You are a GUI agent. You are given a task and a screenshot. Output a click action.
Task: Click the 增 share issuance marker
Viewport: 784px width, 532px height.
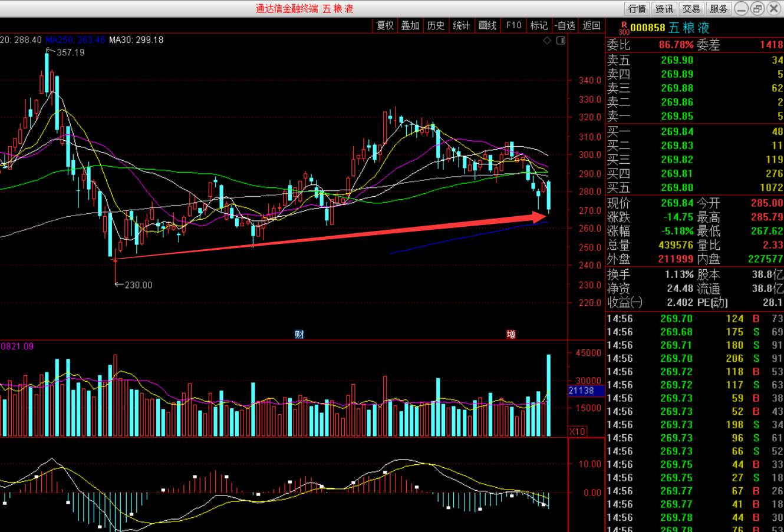tap(511, 335)
